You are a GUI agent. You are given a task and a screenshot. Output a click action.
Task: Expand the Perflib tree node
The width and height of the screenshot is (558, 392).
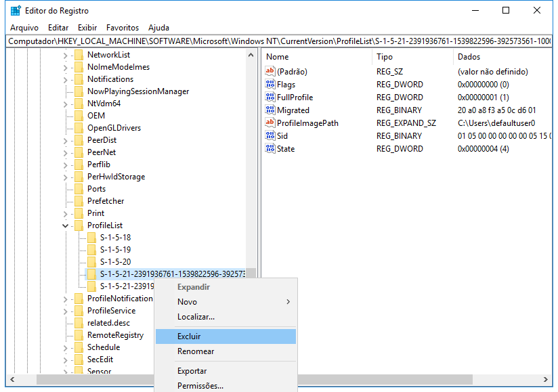pyautogui.click(x=66, y=165)
